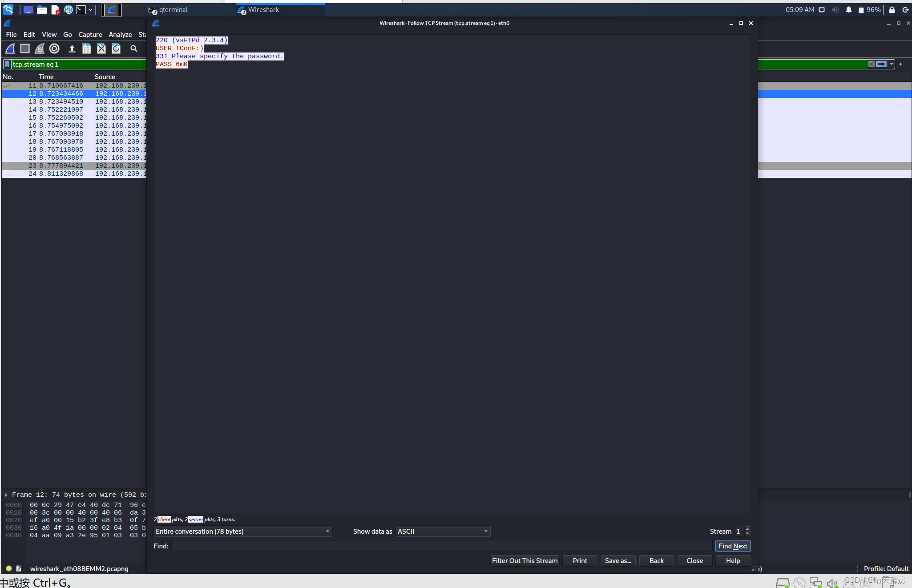
Task: Click the volume speaker icon in panel
Action: click(x=835, y=9)
